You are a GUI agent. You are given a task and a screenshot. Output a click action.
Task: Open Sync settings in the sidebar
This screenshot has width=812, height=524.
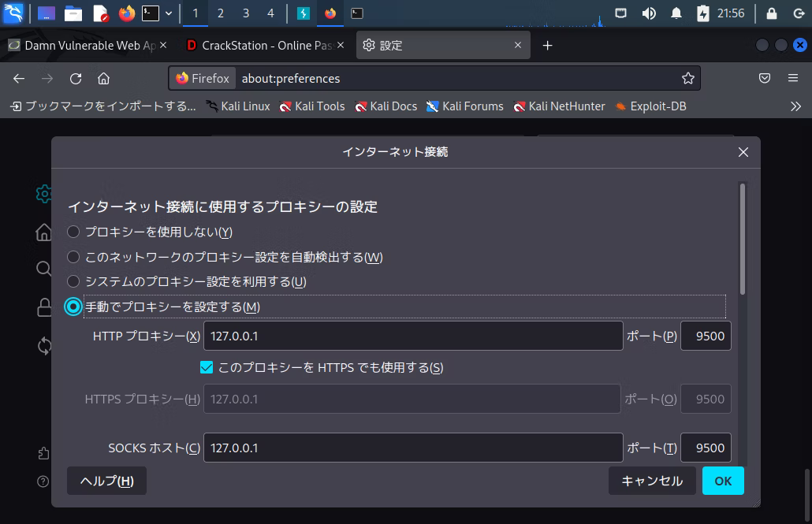45,346
